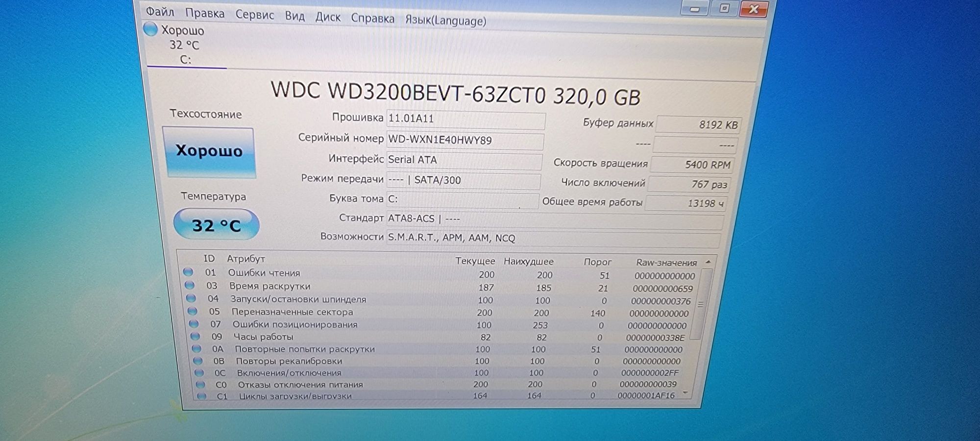
Task: Open the Файл menu
Action: (x=160, y=11)
